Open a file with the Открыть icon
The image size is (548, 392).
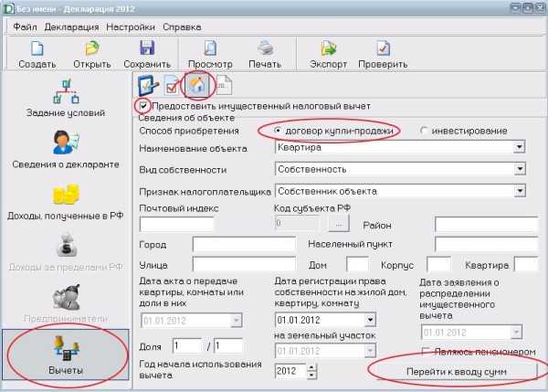(x=92, y=48)
